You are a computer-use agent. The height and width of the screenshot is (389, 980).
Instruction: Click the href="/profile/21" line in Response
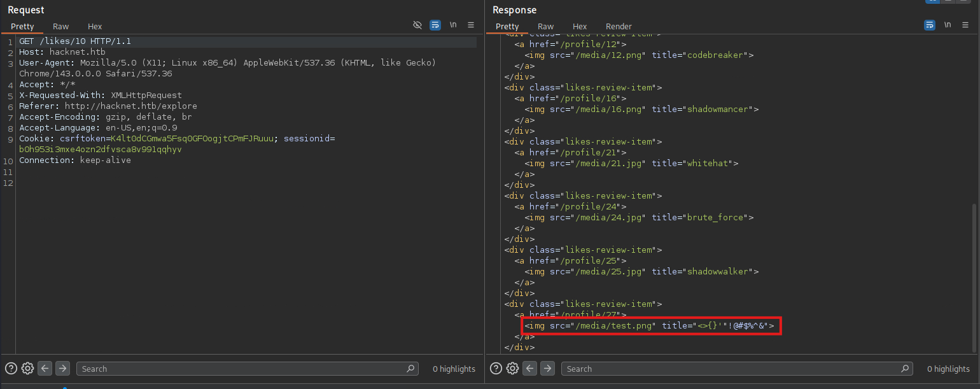click(571, 153)
